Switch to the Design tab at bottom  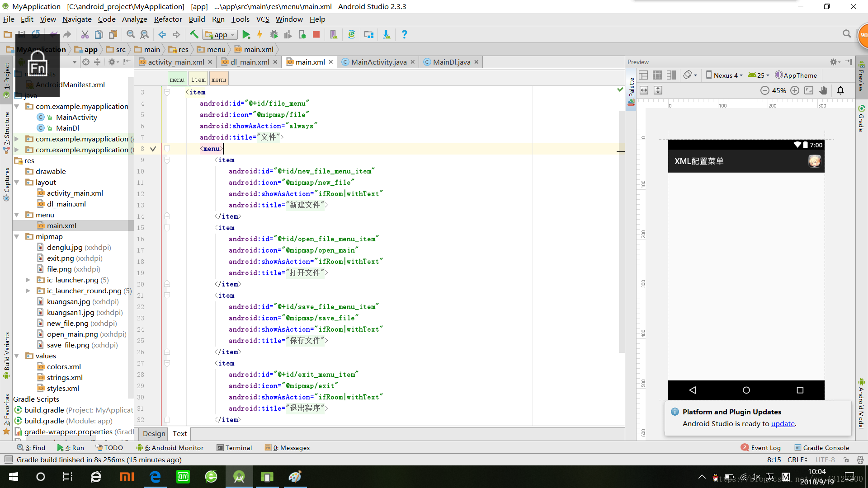[154, 433]
